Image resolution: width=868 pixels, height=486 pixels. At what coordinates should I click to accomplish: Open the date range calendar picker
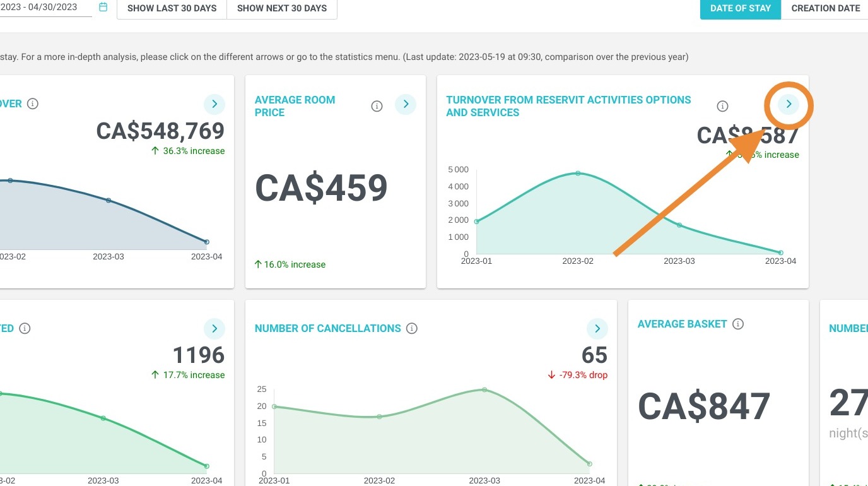103,7
